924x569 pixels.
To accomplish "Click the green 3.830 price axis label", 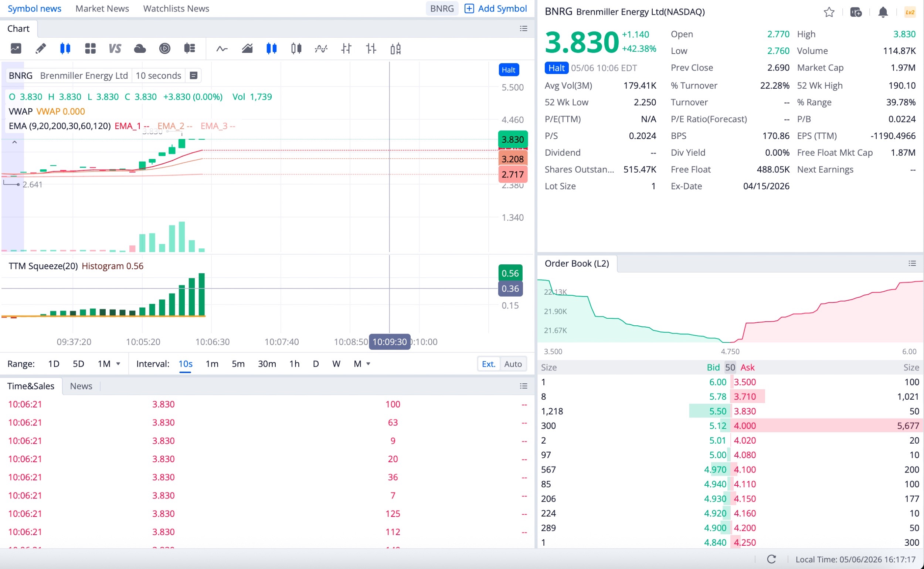I will (513, 140).
